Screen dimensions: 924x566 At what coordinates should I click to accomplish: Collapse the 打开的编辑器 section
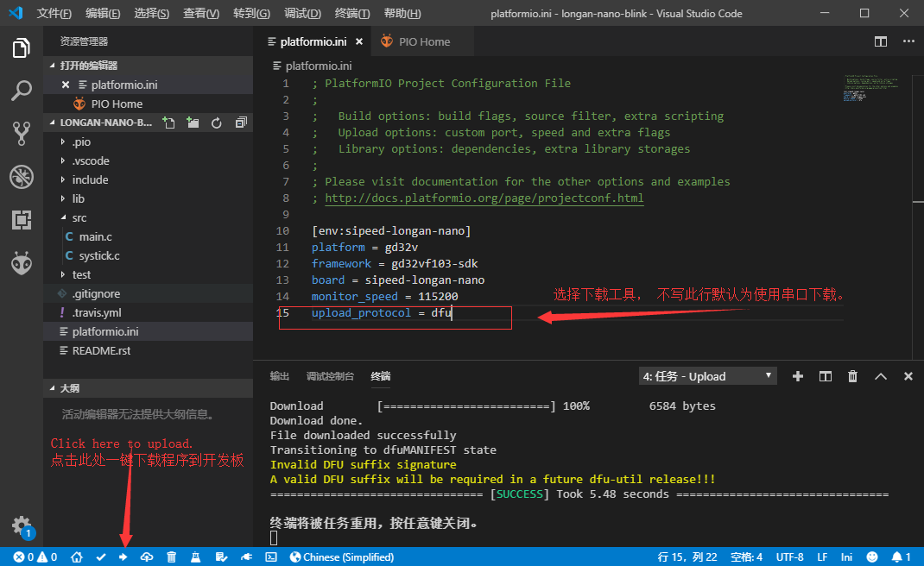[x=149, y=66]
